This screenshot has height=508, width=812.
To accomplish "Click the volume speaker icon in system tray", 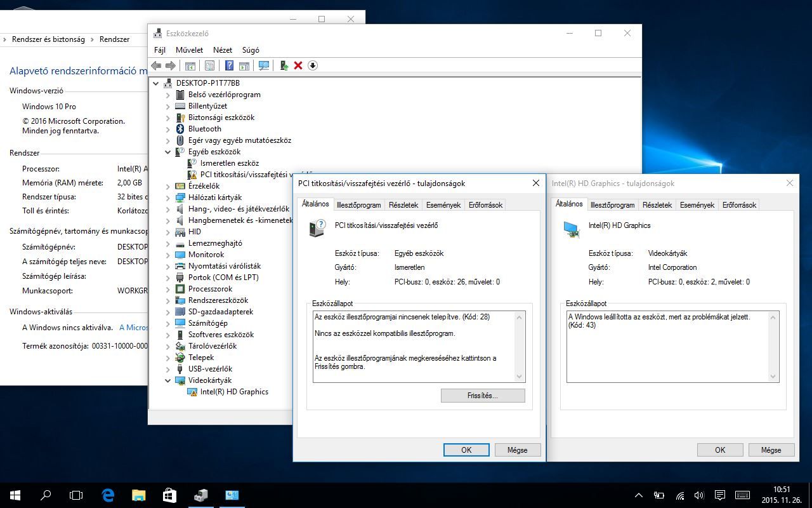I will pos(699,495).
